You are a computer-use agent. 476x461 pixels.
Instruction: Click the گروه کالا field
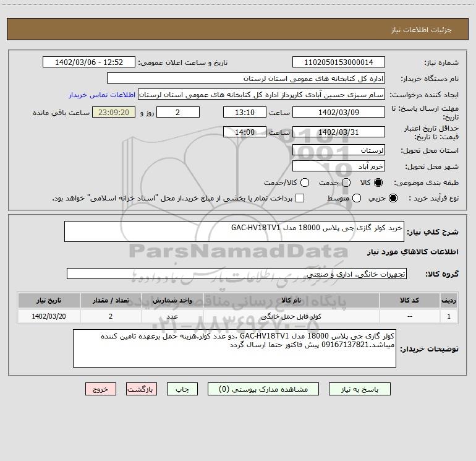[x=237, y=274]
